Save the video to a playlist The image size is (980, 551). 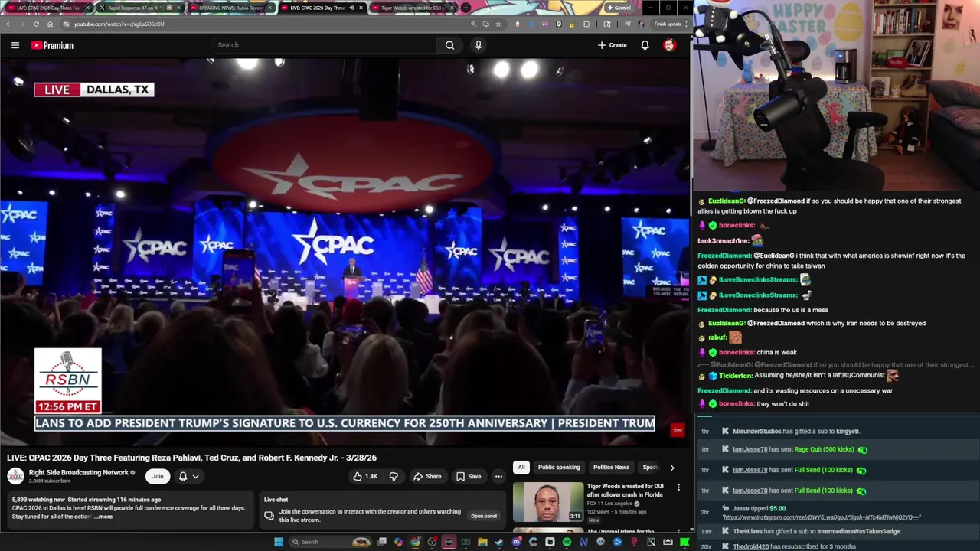469,476
